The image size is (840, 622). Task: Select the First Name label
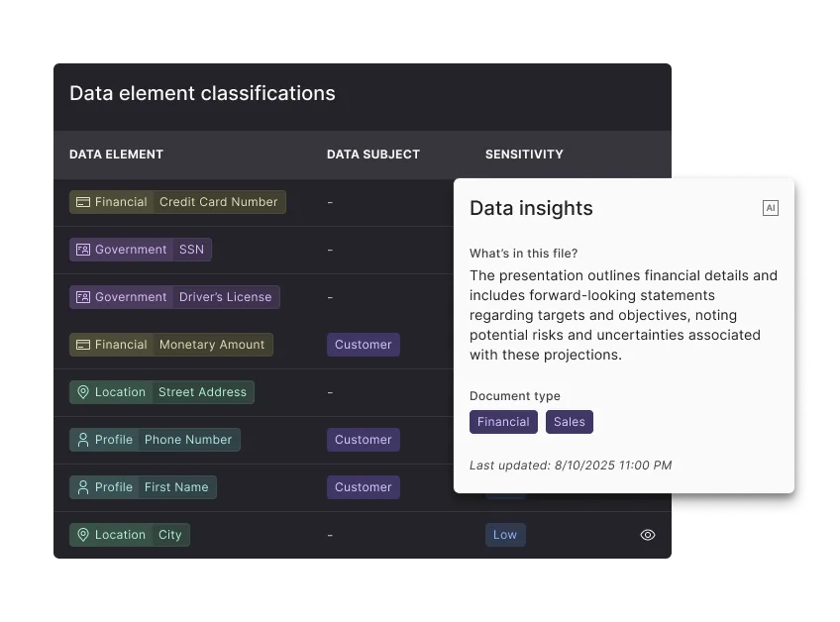pos(176,487)
